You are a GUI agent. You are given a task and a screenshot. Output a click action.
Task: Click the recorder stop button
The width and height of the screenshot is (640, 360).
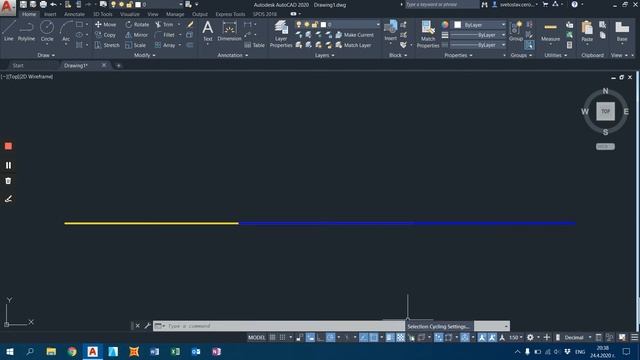(x=8, y=146)
